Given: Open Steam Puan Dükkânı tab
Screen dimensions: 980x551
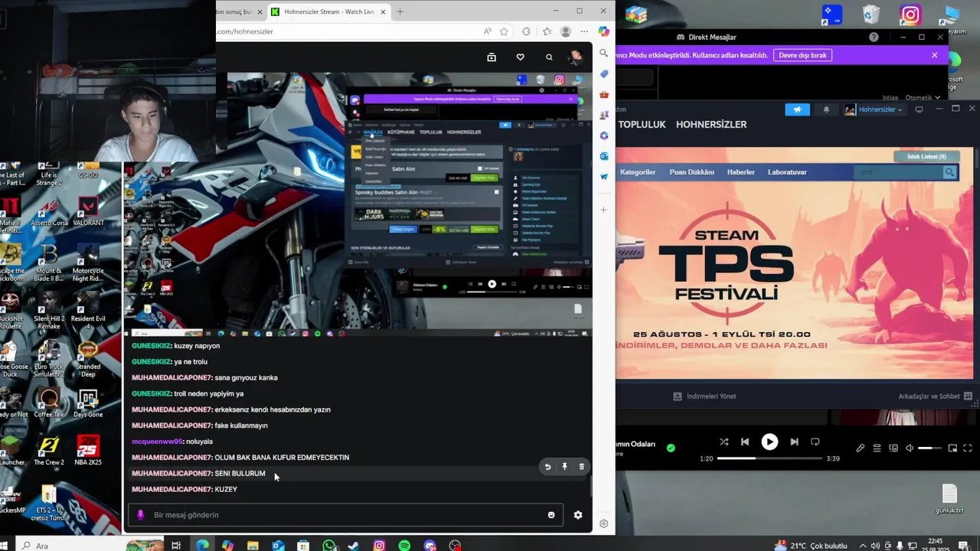Looking at the screenshot, I should coord(691,172).
